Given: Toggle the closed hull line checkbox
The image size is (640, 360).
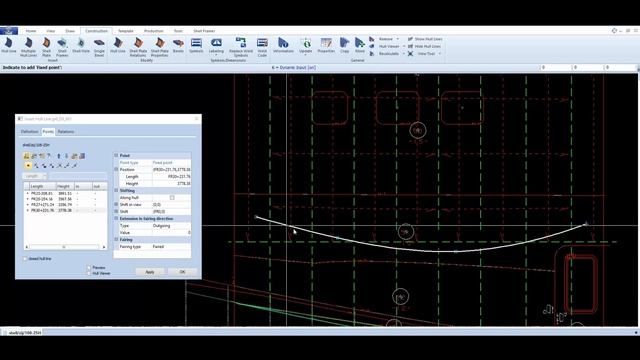Looking at the screenshot, I should (25, 259).
